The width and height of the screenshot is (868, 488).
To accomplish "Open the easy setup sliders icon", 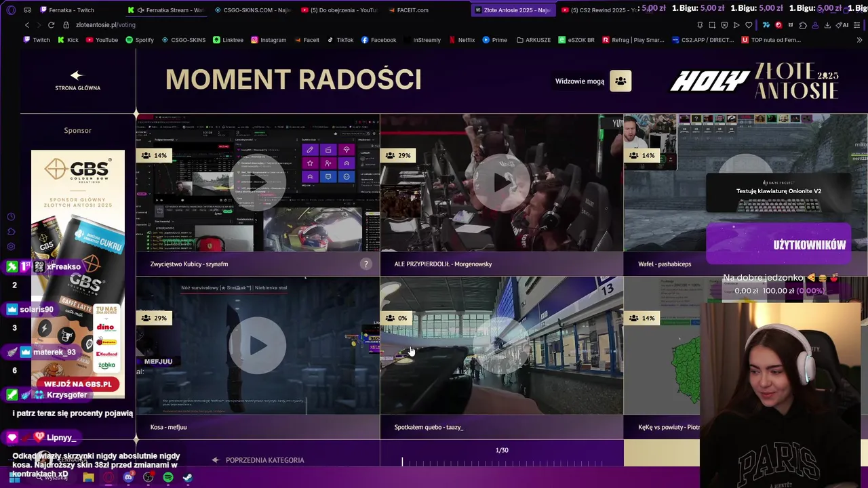I will click(858, 25).
